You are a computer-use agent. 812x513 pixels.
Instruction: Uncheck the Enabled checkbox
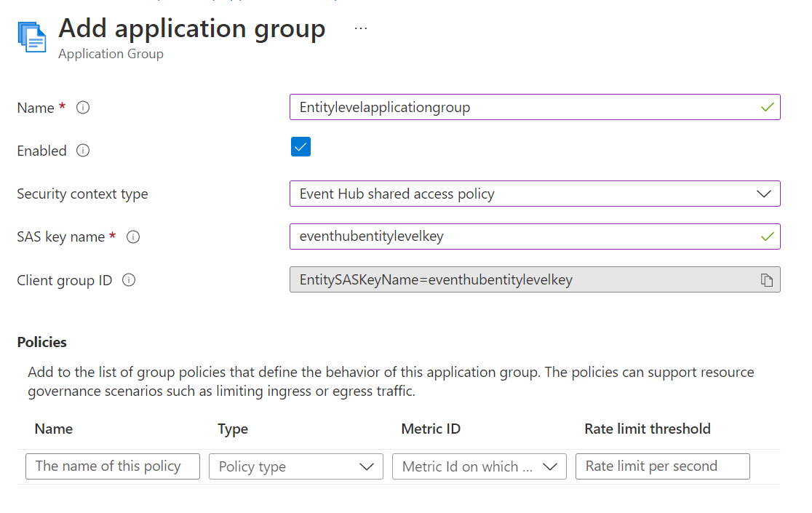[x=300, y=146]
